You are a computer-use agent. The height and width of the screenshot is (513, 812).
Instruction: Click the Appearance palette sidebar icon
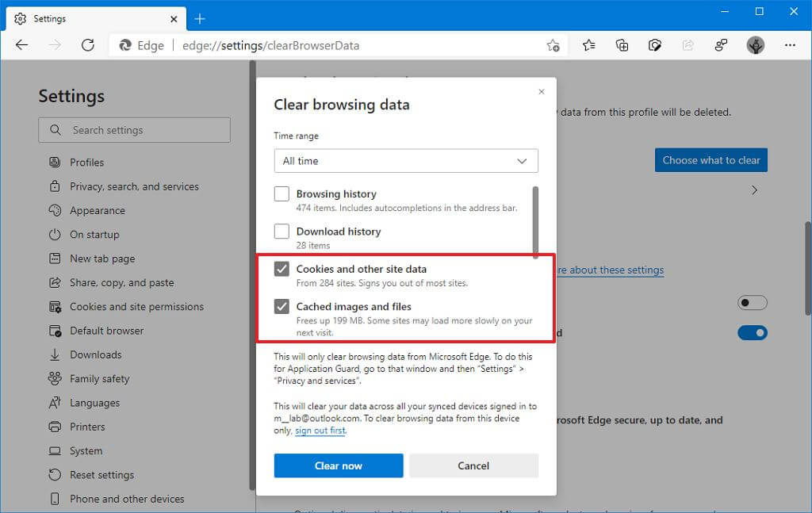tap(55, 210)
